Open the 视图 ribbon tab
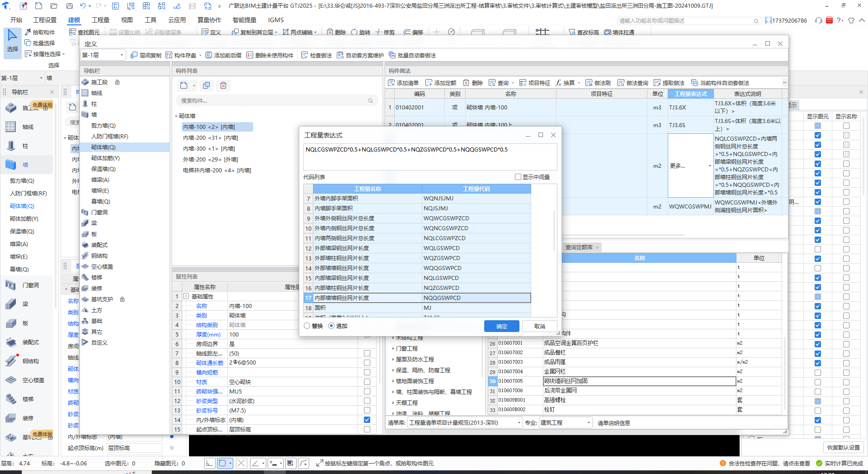Screen dimensions: 868x474 (127, 20)
